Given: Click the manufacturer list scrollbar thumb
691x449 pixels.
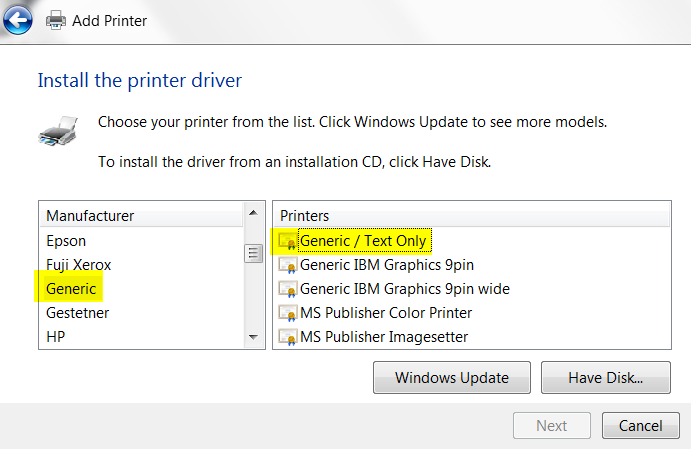Looking at the screenshot, I should pyautogui.click(x=254, y=253).
